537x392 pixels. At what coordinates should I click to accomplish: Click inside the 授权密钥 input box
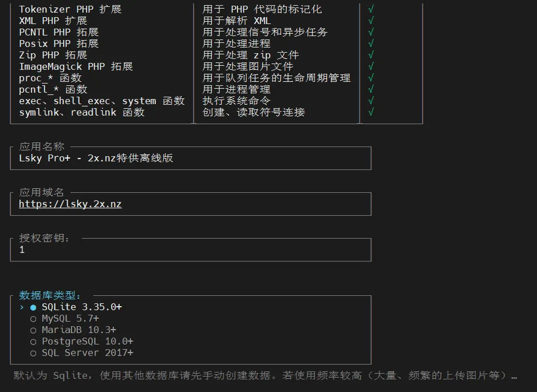coord(190,250)
